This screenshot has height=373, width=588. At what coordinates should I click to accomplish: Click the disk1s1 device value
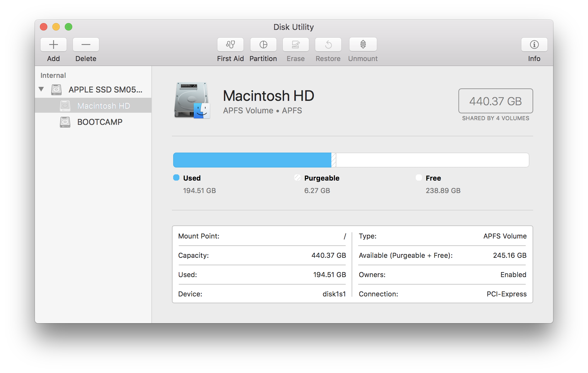tap(334, 294)
